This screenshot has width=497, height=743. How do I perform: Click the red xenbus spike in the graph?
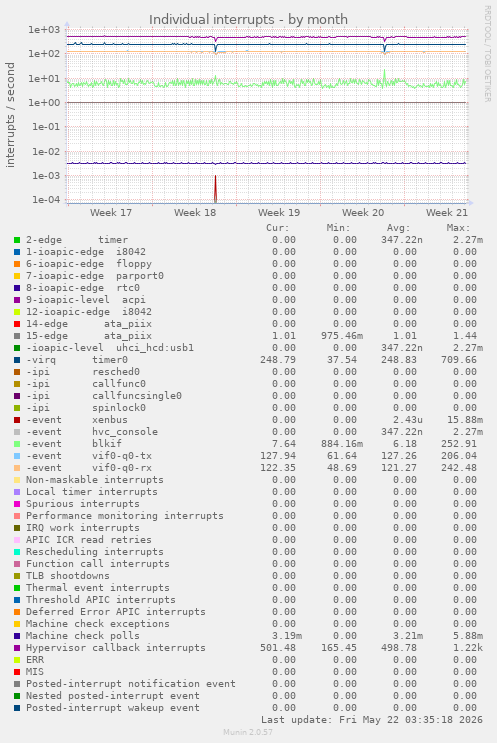[216, 189]
